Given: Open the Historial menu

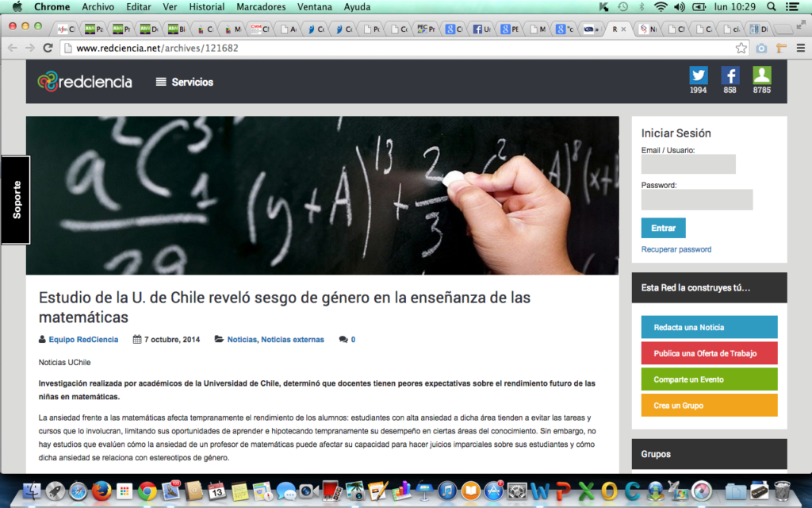Looking at the screenshot, I should click(x=206, y=6).
